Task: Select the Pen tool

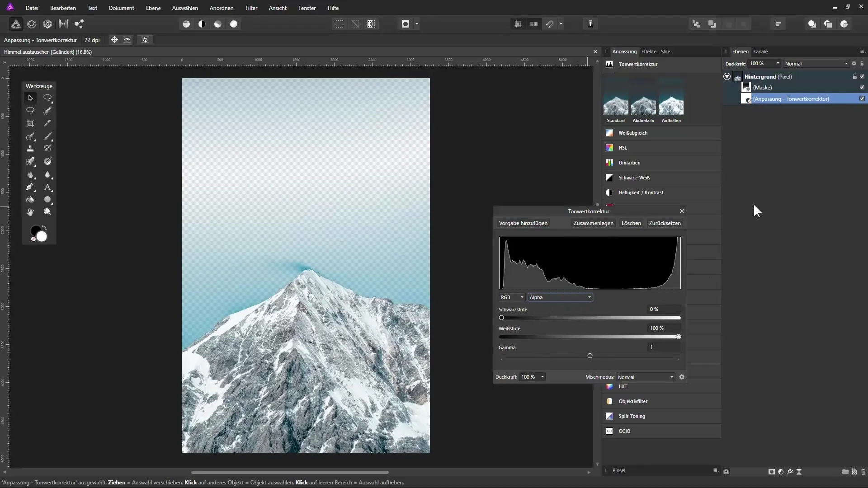Action: [x=30, y=187]
